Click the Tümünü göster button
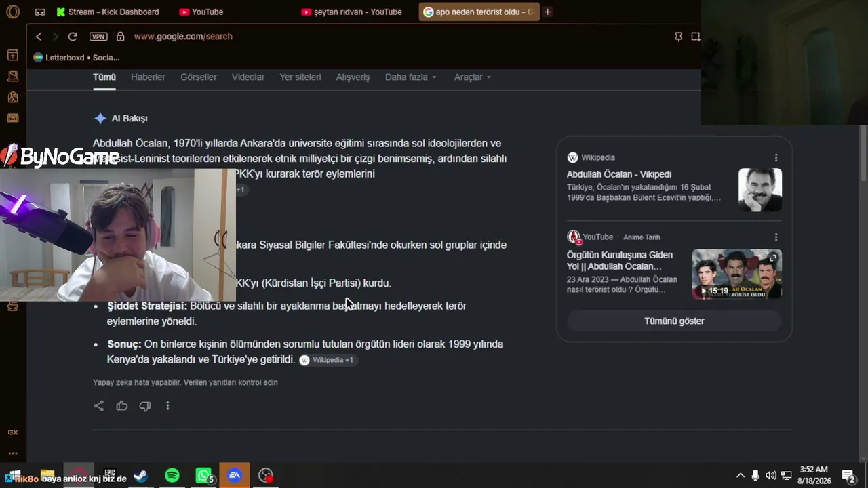Screen dimensions: 868x488 click(x=674, y=321)
